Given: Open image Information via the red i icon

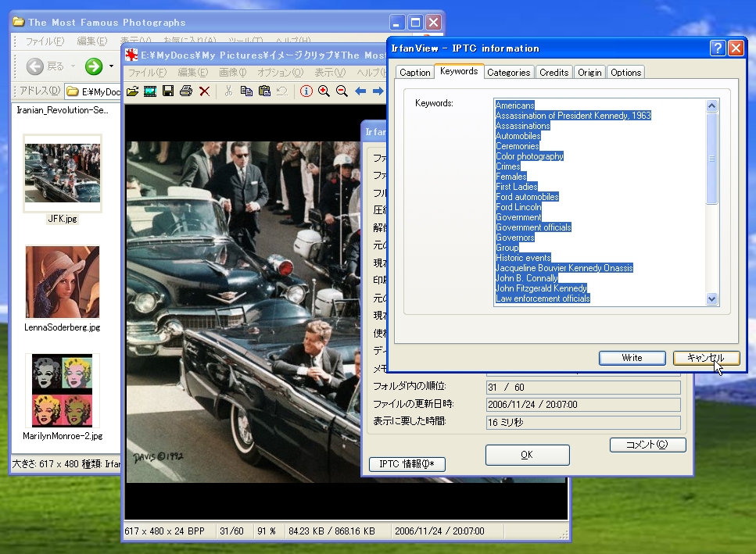Looking at the screenshot, I should 306,91.
